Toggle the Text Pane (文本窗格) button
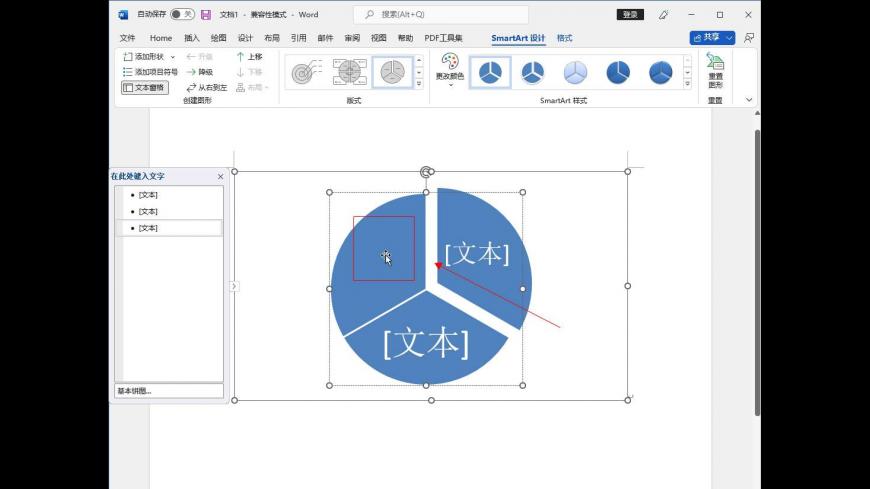The image size is (870, 489). click(145, 88)
